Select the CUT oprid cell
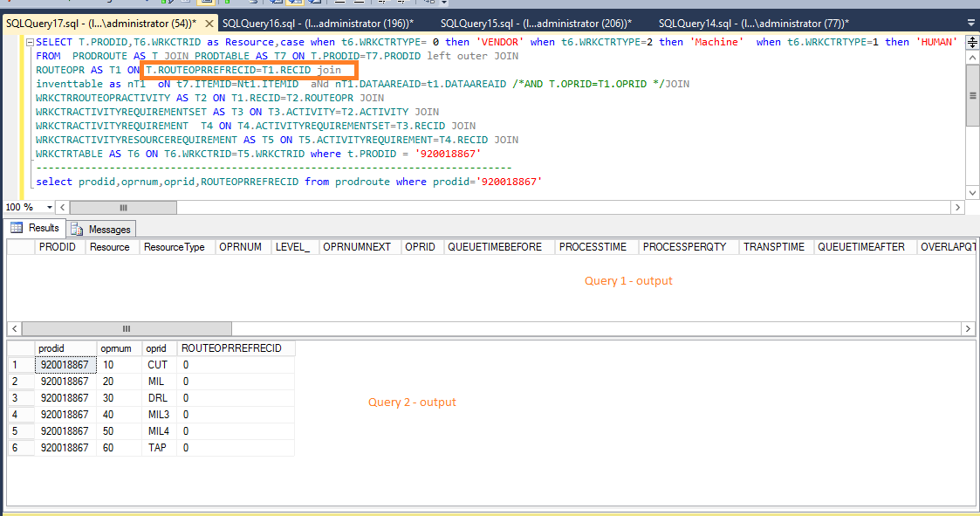980x516 pixels. 159,365
